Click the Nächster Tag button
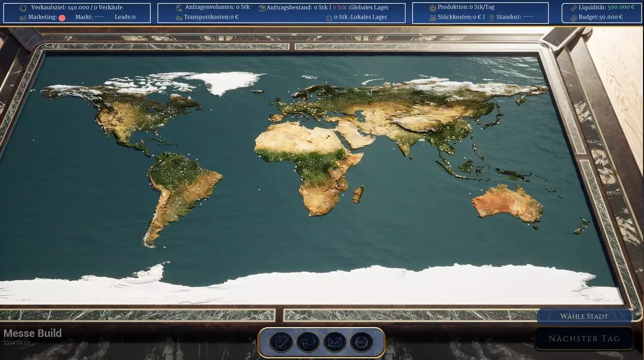 [x=584, y=338]
